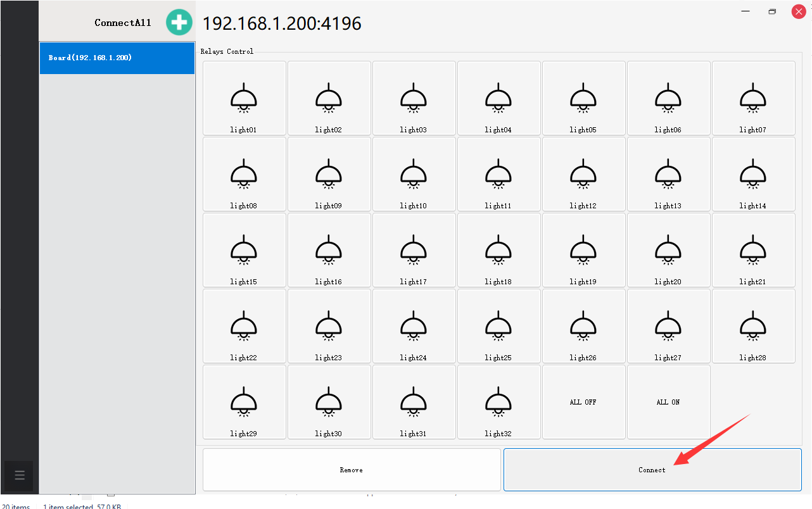
Task: Toggle the light07 relay lamp
Action: pos(753,98)
